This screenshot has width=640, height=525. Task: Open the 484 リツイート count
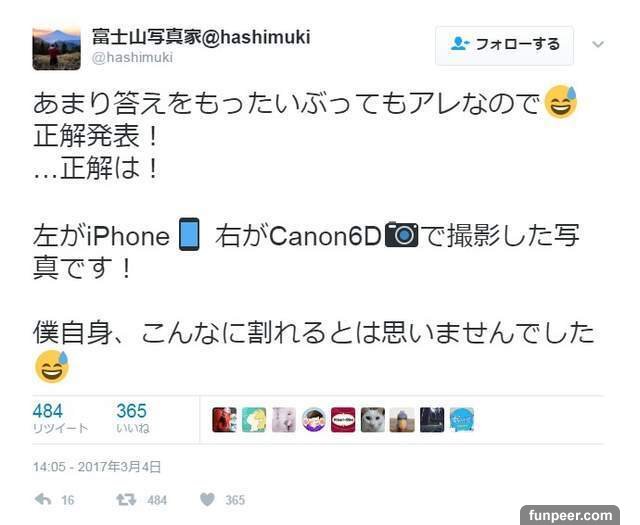60,418
